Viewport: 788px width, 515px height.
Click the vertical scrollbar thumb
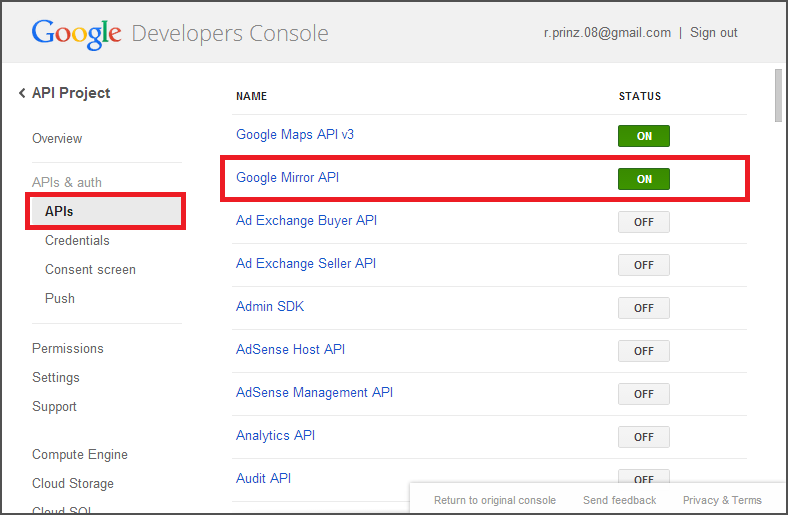[778, 95]
